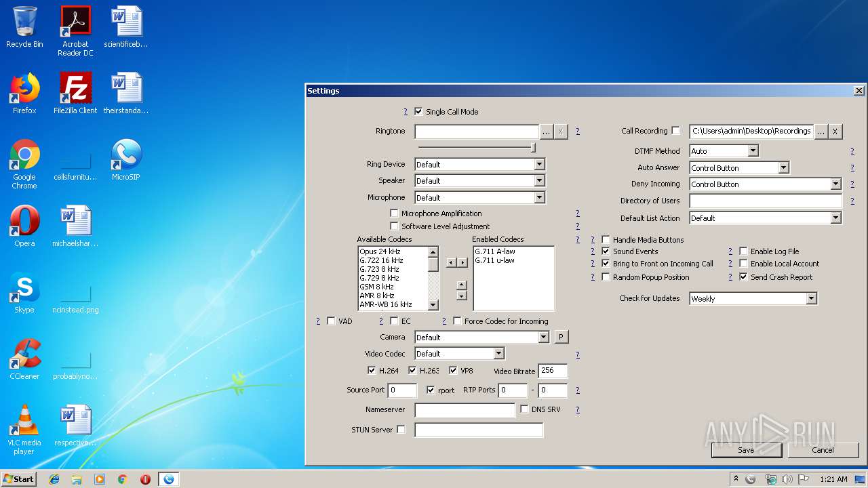Open Deny Incoming dropdown

click(835, 184)
